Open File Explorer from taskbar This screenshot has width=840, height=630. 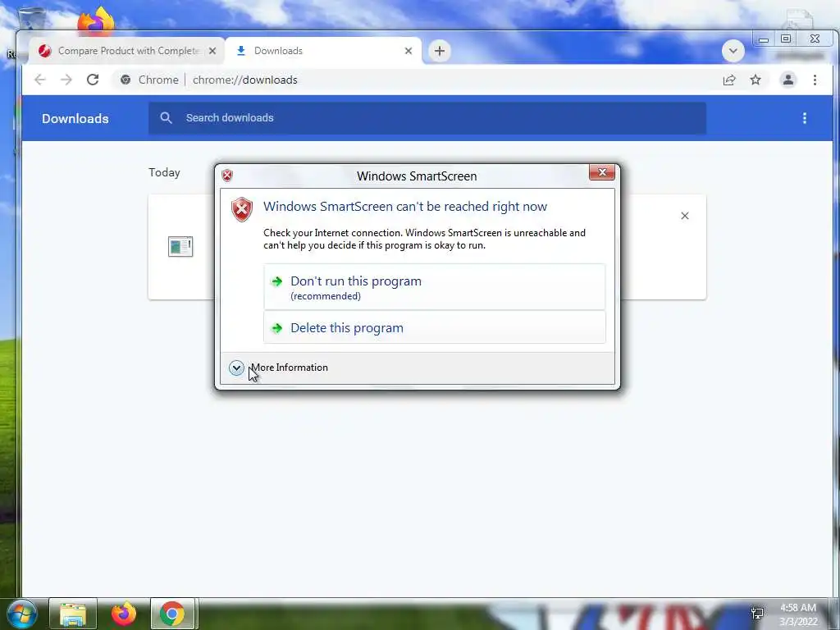73,614
